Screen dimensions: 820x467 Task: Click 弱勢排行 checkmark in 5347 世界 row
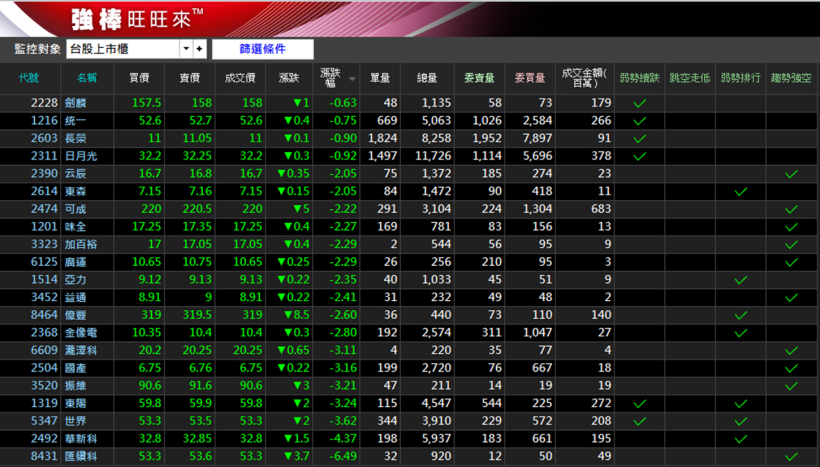741,422
